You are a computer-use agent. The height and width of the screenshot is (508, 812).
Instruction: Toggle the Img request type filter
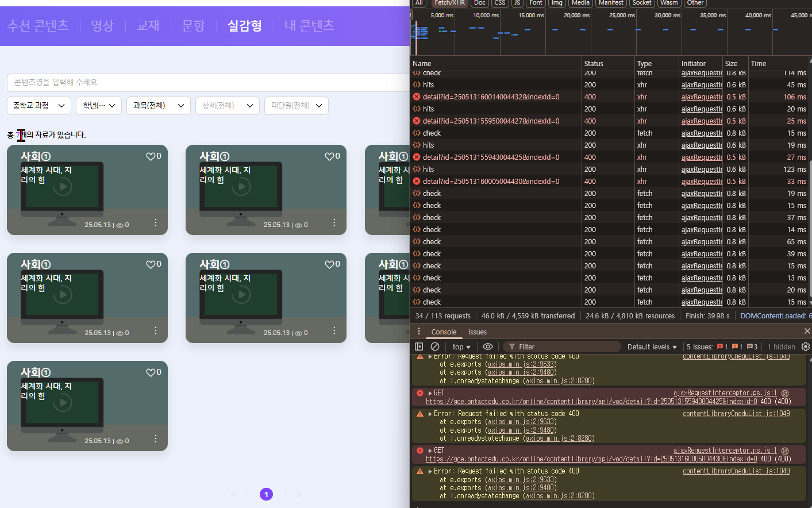click(x=556, y=3)
